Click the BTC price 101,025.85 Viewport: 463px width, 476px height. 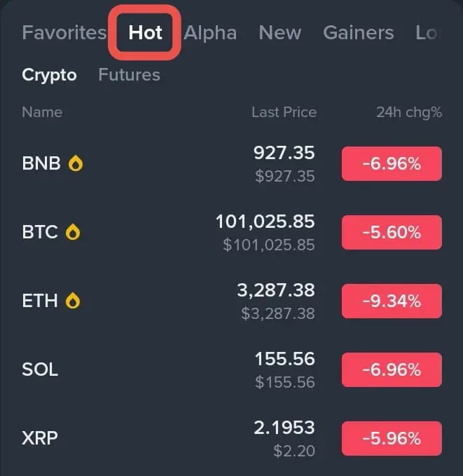point(265,222)
